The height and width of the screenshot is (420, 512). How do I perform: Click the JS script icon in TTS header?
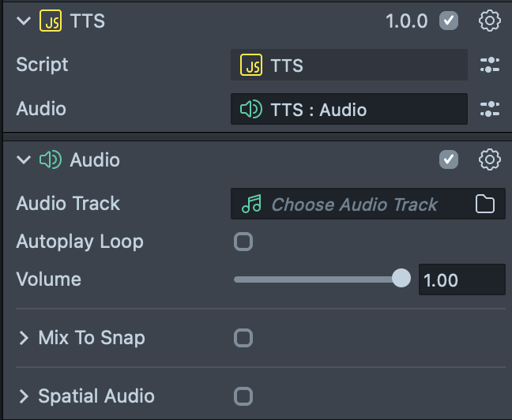pyautogui.click(x=51, y=21)
